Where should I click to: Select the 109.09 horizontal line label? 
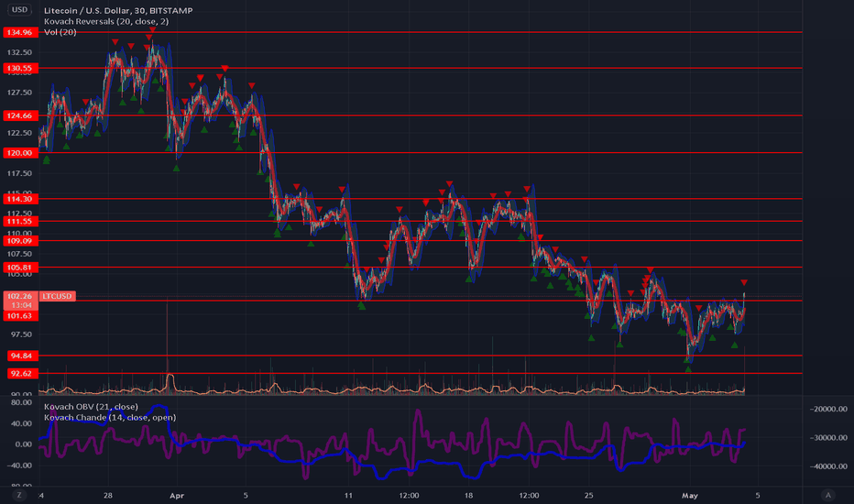(x=21, y=240)
